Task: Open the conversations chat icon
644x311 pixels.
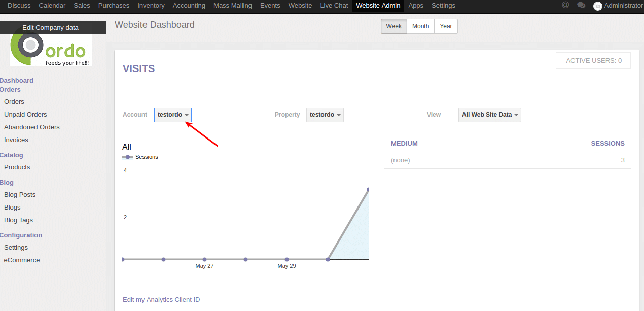Action: 581,5
